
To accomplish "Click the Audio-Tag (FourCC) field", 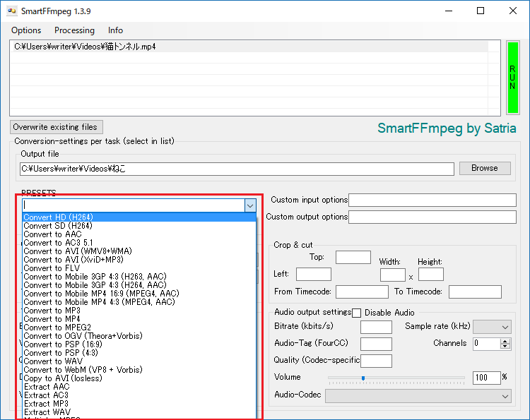I will [376, 344].
